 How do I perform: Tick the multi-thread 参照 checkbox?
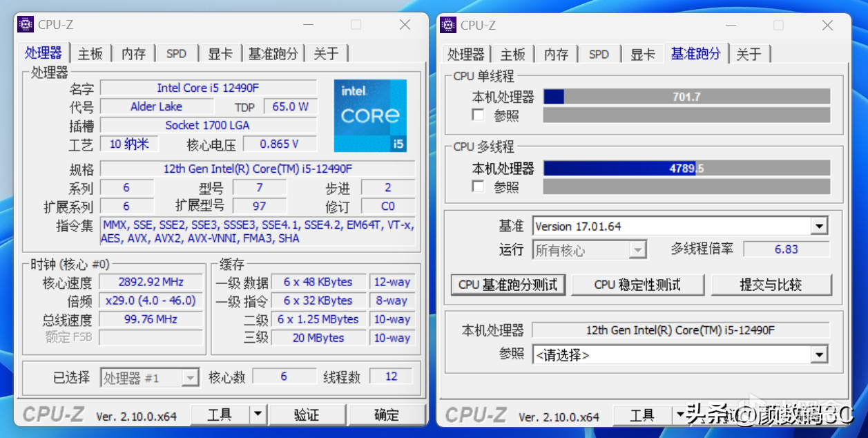478,186
